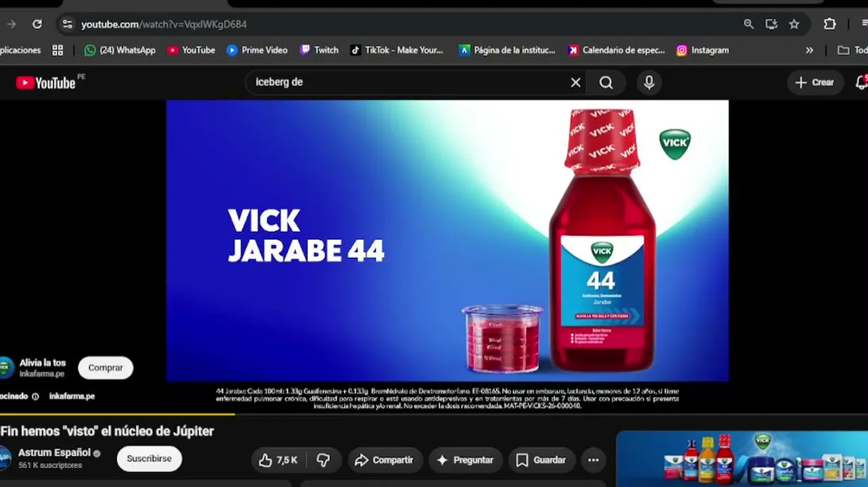Image resolution: width=868 pixels, height=487 pixels.
Task: Open the Crear menu
Action: click(815, 83)
